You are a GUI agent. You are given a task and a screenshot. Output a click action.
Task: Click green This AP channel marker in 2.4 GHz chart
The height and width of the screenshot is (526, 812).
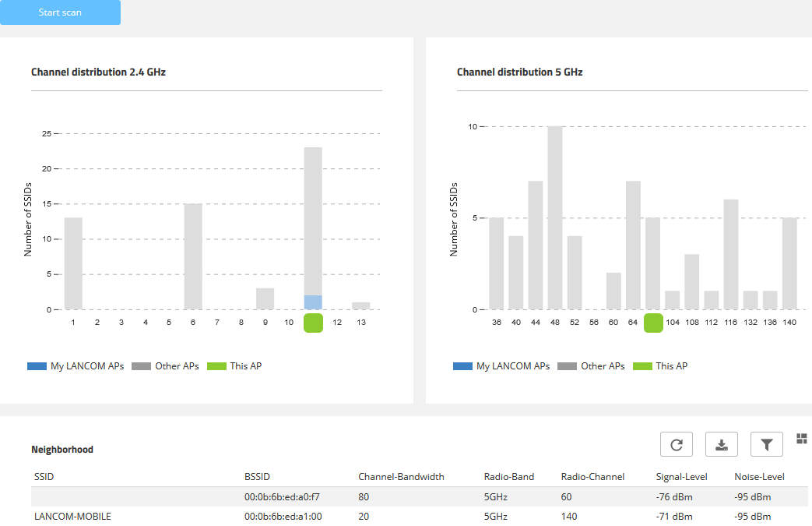(x=313, y=323)
